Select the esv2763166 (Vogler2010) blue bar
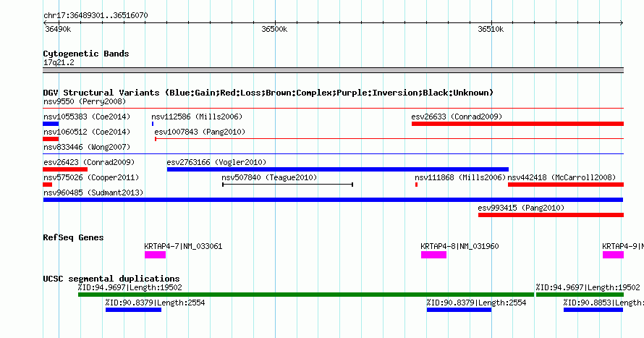The height and width of the screenshot is (338, 644). coord(338,169)
